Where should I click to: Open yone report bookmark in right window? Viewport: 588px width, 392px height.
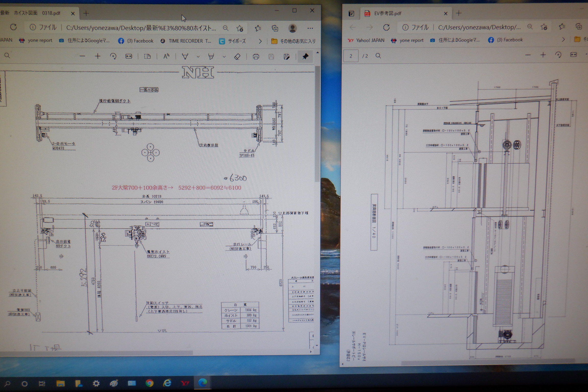pyautogui.click(x=407, y=40)
